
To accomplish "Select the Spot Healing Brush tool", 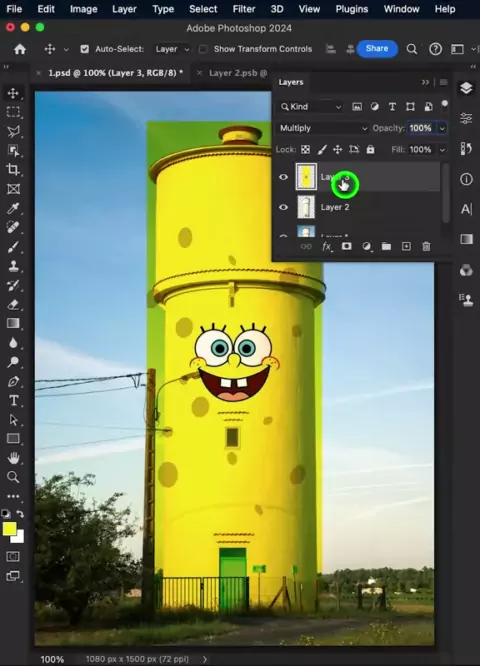I will pos(13,227).
